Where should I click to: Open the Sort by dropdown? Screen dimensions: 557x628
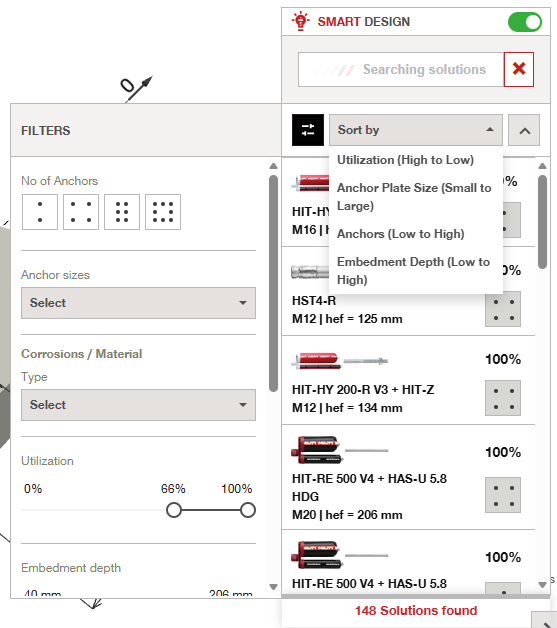[416, 130]
